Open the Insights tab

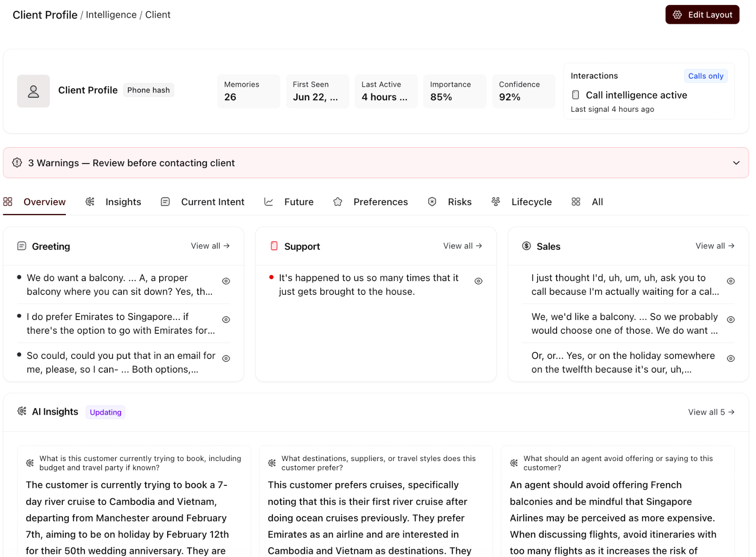point(113,202)
